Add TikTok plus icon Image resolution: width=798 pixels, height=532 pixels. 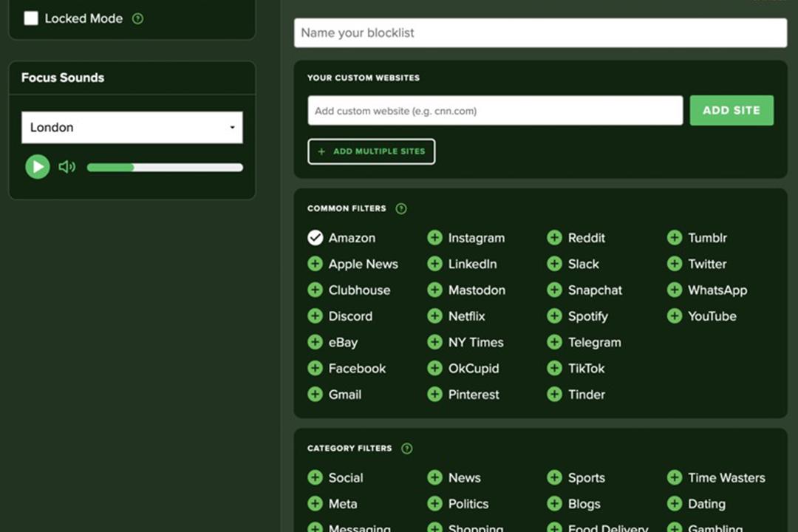pyautogui.click(x=554, y=368)
